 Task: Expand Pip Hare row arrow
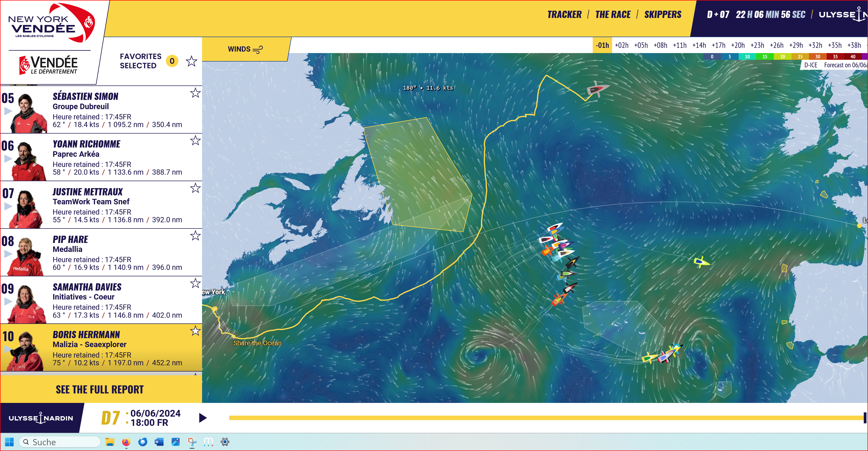click(x=8, y=254)
